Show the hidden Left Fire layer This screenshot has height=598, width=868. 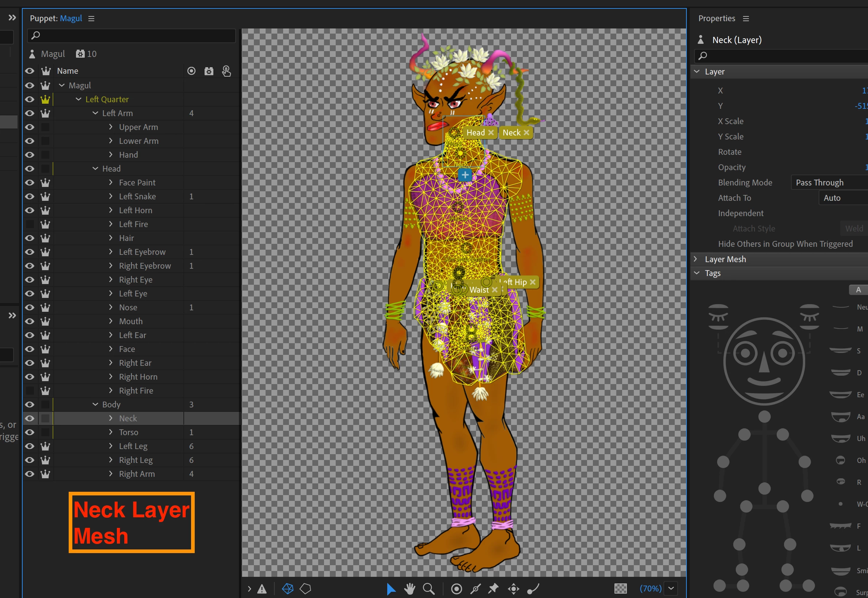(30, 224)
